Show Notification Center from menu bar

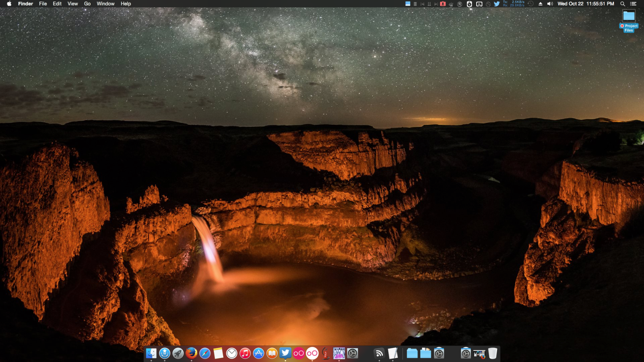click(633, 4)
